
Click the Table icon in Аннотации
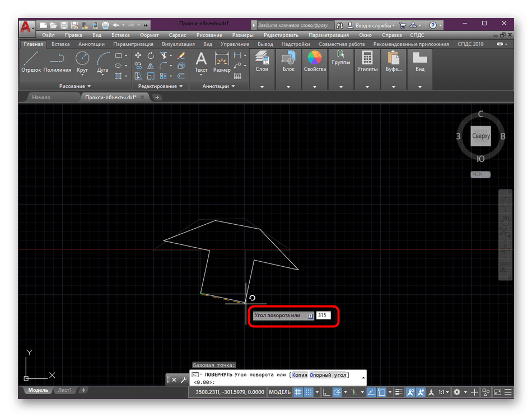tap(237, 76)
